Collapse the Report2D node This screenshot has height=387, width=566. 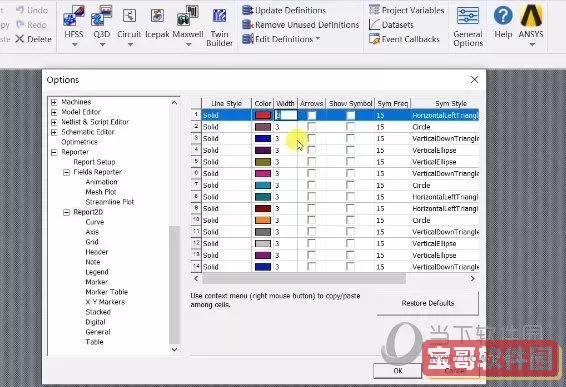pos(66,212)
